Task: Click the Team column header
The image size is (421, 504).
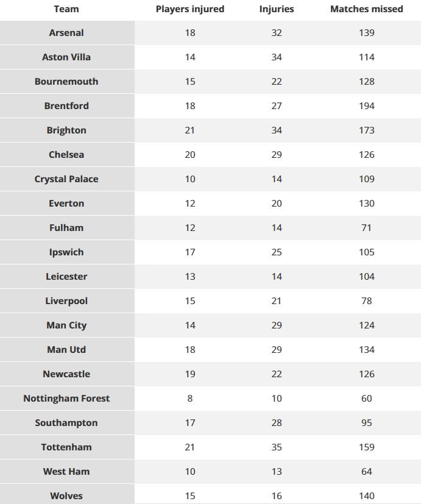Action: (66, 9)
